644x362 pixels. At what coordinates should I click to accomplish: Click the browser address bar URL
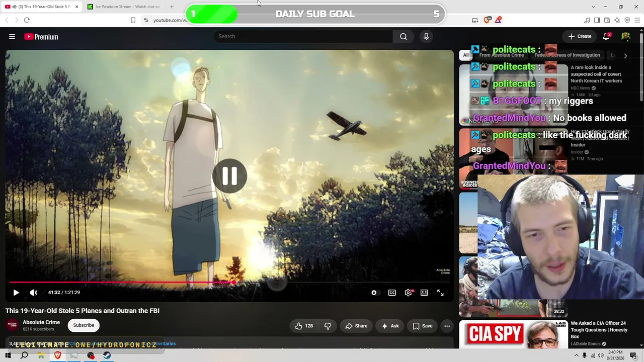(x=170, y=20)
